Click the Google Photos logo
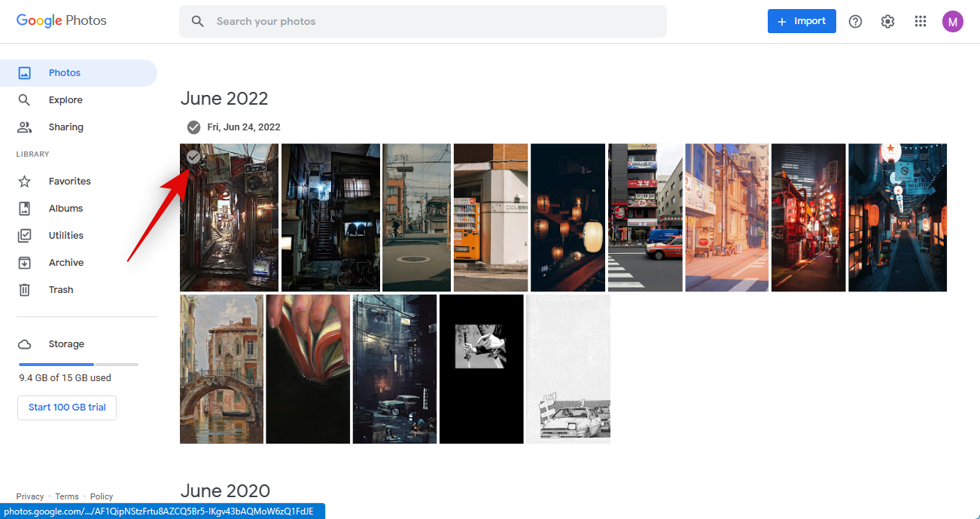The image size is (980, 519). click(62, 21)
